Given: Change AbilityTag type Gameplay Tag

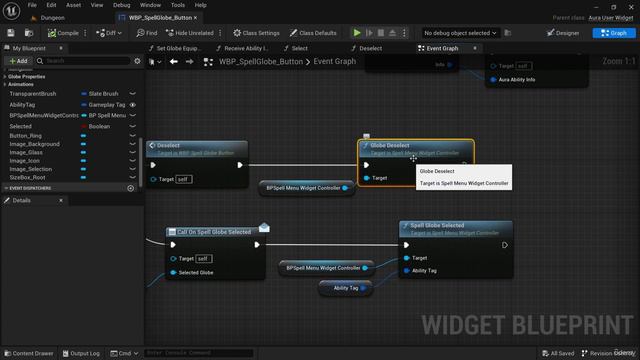Looking at the screenshot, I should [103, 105].
